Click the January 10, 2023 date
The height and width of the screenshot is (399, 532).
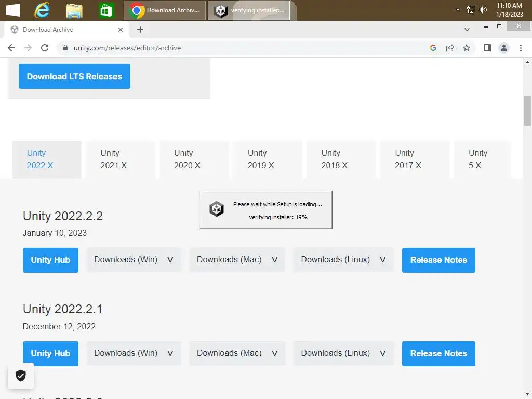pyautogui.click(x=55, y=233)
